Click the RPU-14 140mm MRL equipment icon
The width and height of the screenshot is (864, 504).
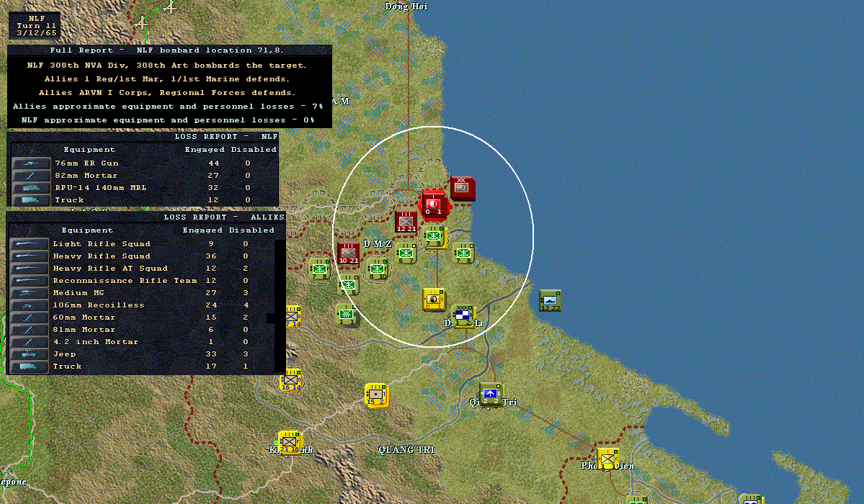[x=31, y=188]
